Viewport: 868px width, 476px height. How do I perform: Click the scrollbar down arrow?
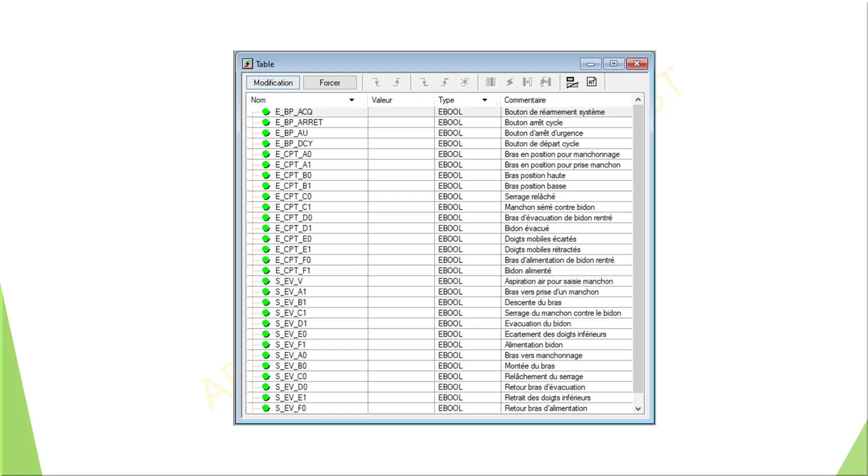point(638,409)
